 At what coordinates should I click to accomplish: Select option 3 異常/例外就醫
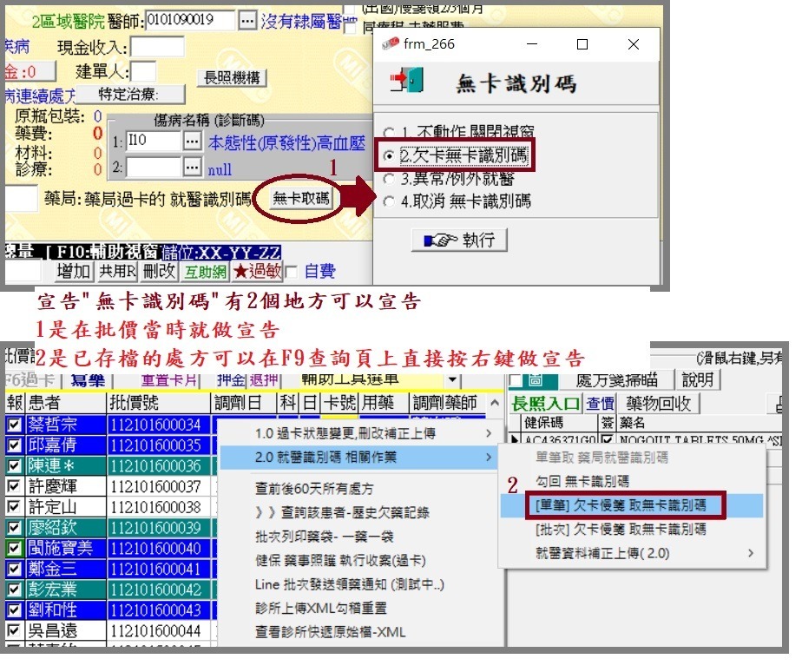[x=389, y=179]
